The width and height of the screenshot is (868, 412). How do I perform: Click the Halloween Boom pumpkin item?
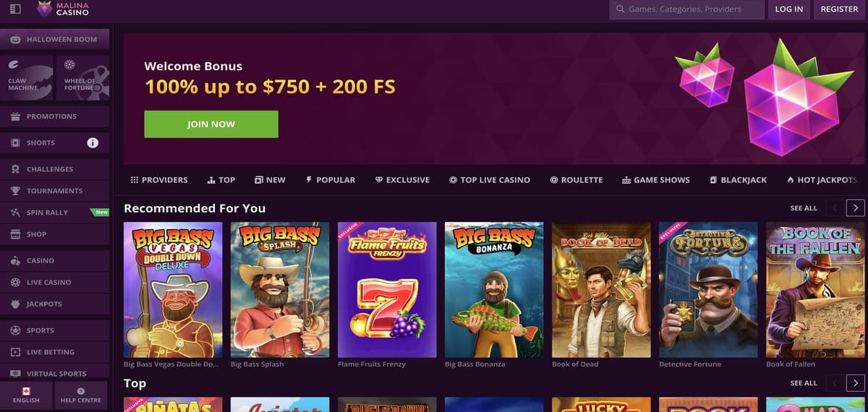click(54, 39)
